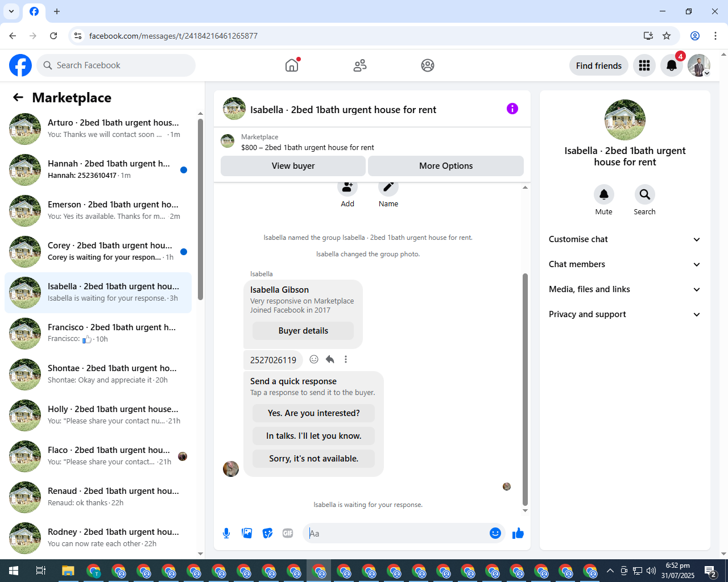Open the Rodney conversation
This screenshot has height=582, width=728.
coord(98,538)
